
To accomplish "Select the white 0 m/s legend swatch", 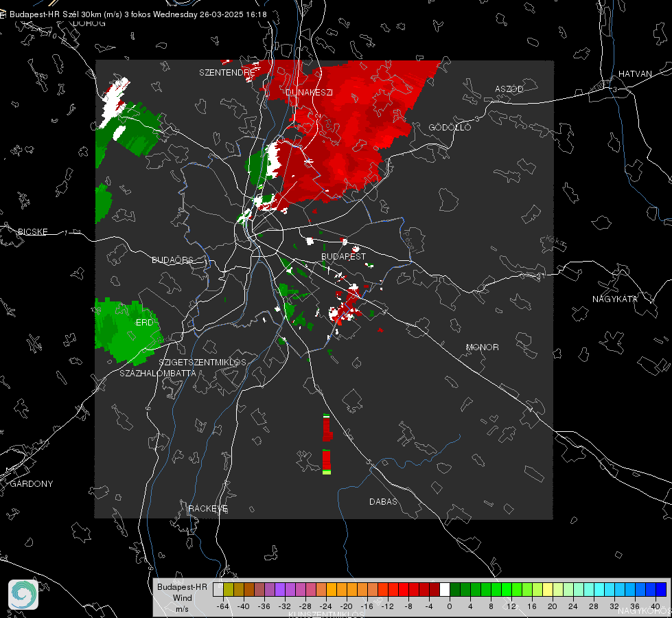I will 444,590.
